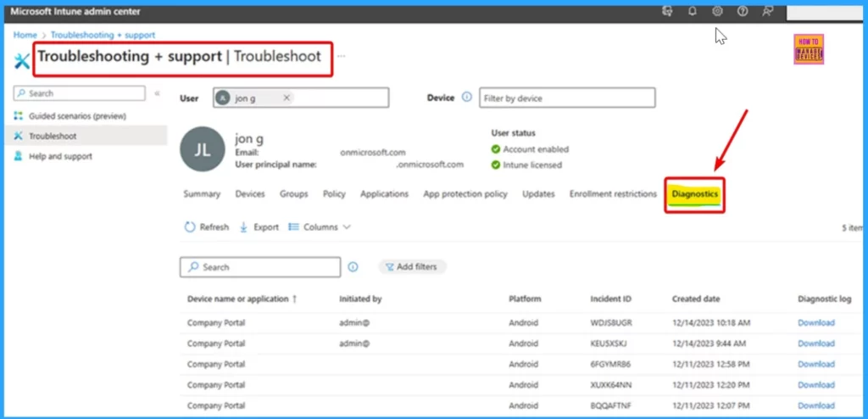Viewport: 868px width, 419px height.
Task: Click the User field containing jon g
Action: [x=301, y=98]
